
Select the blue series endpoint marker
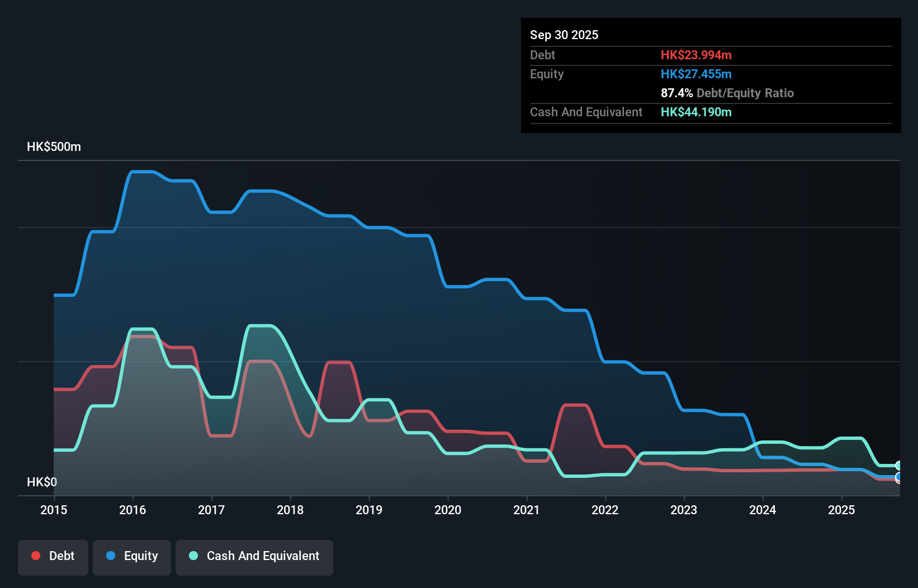pos(899,478)
